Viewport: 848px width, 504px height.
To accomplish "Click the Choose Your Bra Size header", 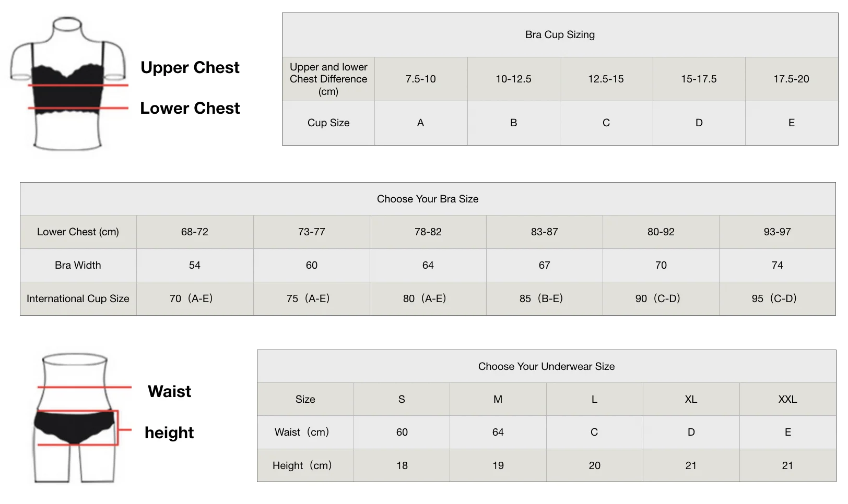I will pos(428,199).
